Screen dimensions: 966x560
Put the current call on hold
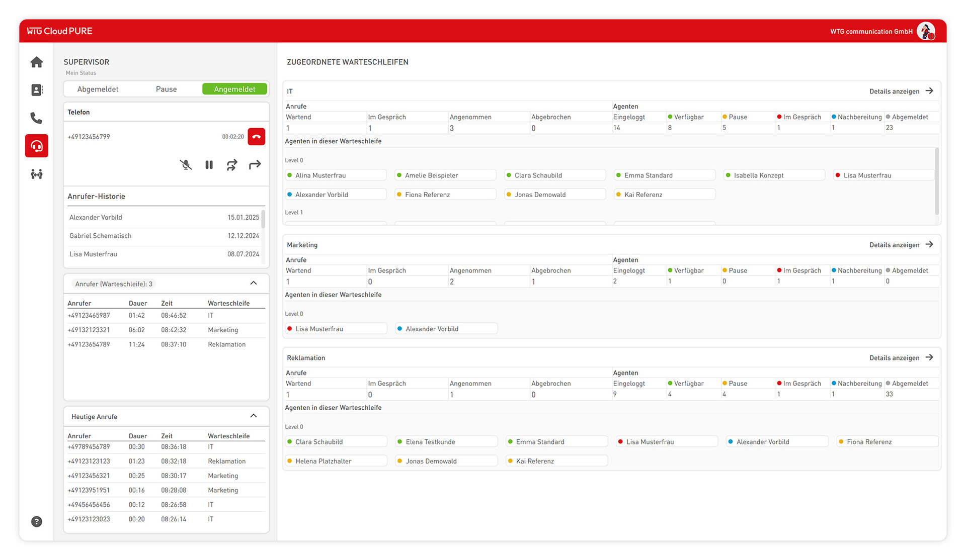coord(209,165)
